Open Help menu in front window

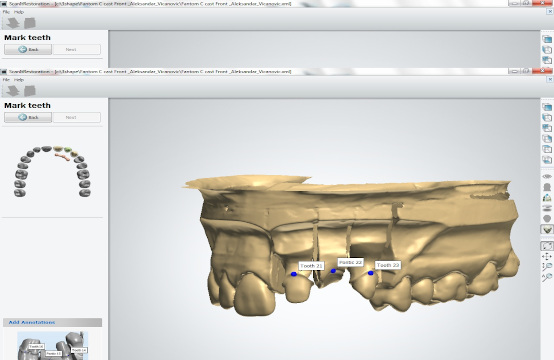click(19, 80)
